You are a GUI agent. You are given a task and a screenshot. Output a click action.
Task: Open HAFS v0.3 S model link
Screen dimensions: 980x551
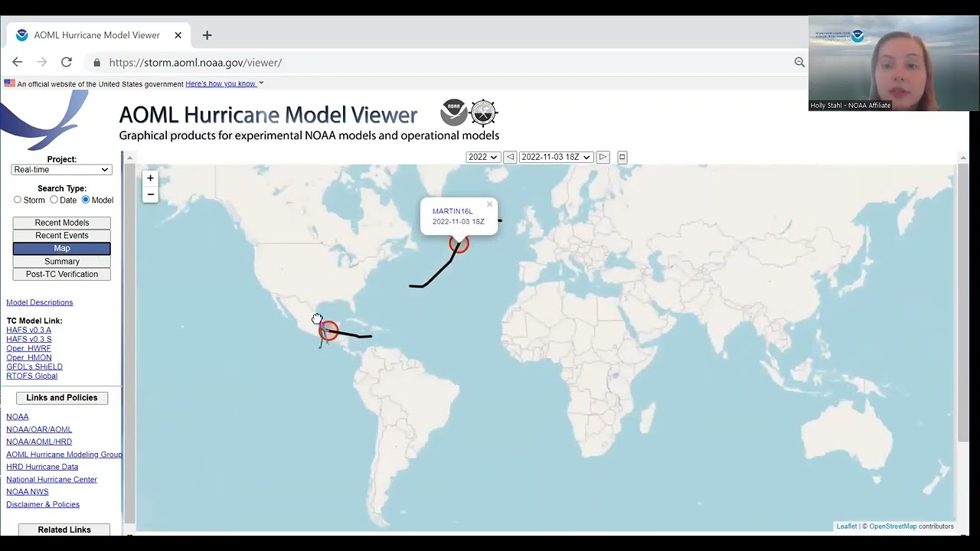pos(29,339)
